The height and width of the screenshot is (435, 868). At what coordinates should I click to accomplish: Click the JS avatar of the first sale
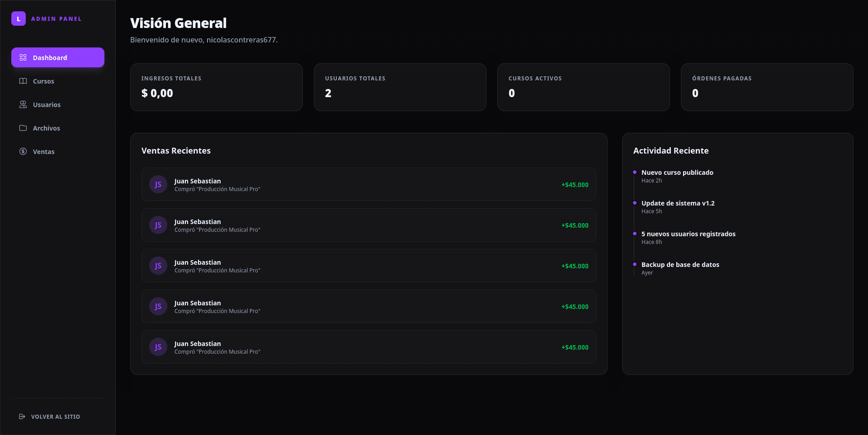(158, 184)
